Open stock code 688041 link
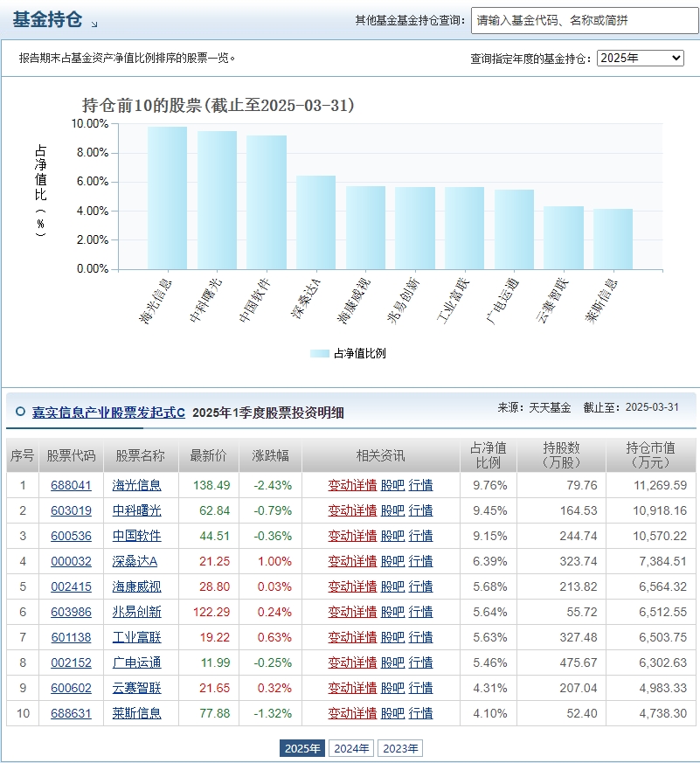Image resolution: width=700 pixels, height=763 pixels. pos(71,485)
